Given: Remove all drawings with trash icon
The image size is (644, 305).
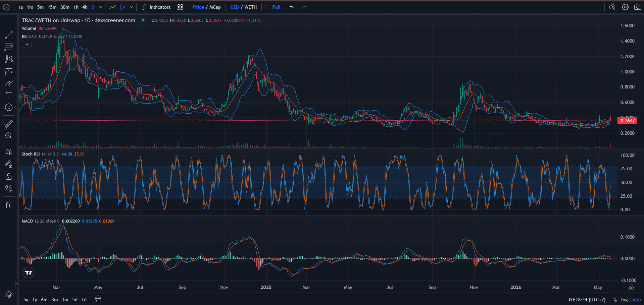Looking at the screenshot, I should pyautogui.click(x=9, y=205).
